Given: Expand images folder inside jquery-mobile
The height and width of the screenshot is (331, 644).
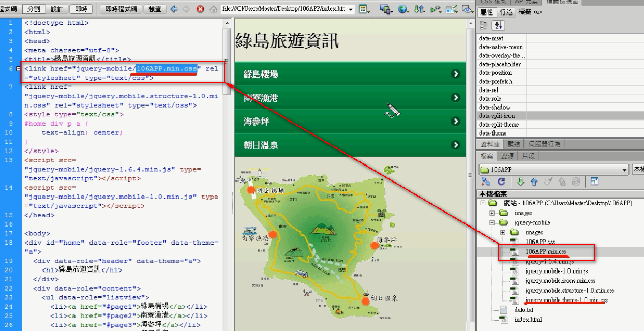Looking at the screenshot, I should click(502, 233).
